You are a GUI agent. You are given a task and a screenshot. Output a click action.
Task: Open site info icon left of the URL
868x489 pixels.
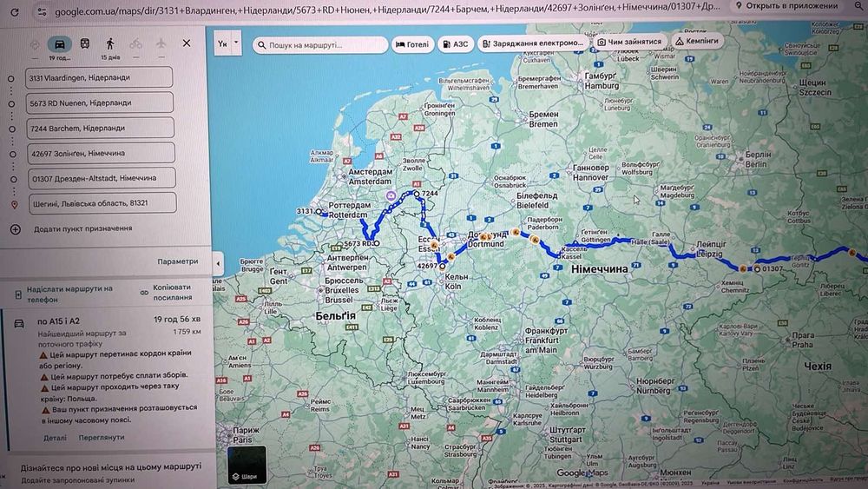pyautogui.click(x=42, y=11)
